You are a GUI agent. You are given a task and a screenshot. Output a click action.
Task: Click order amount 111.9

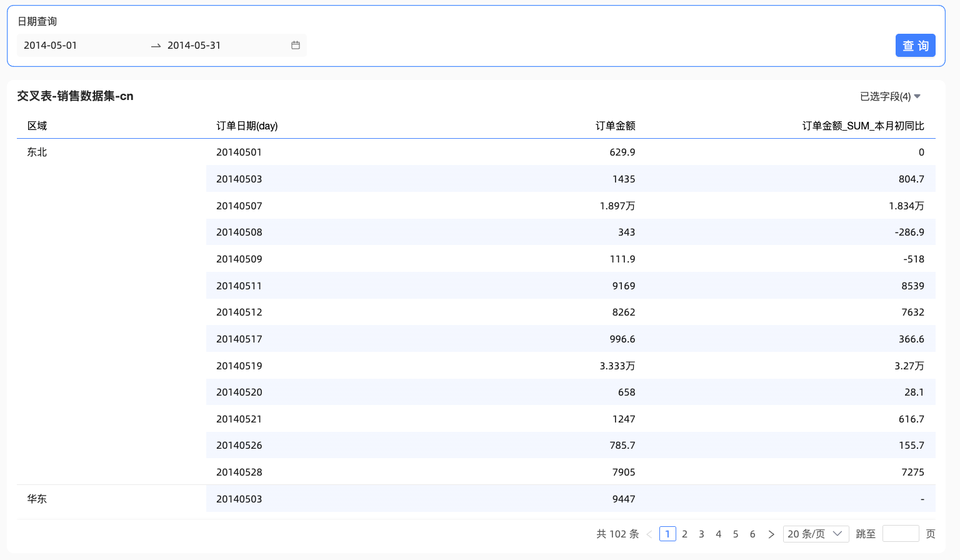622,259
